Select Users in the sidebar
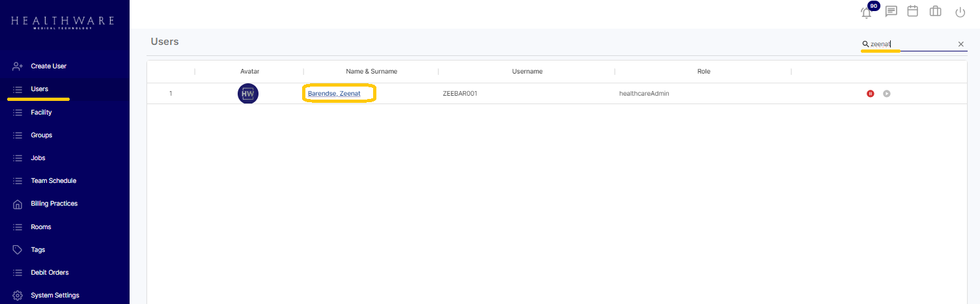 pos(39,89)
